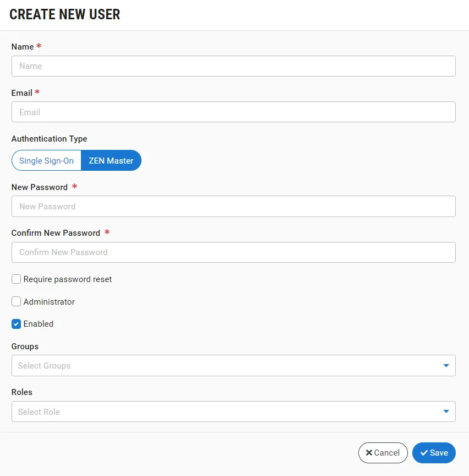Enable the Administrator checkbox

coord(16,301)
